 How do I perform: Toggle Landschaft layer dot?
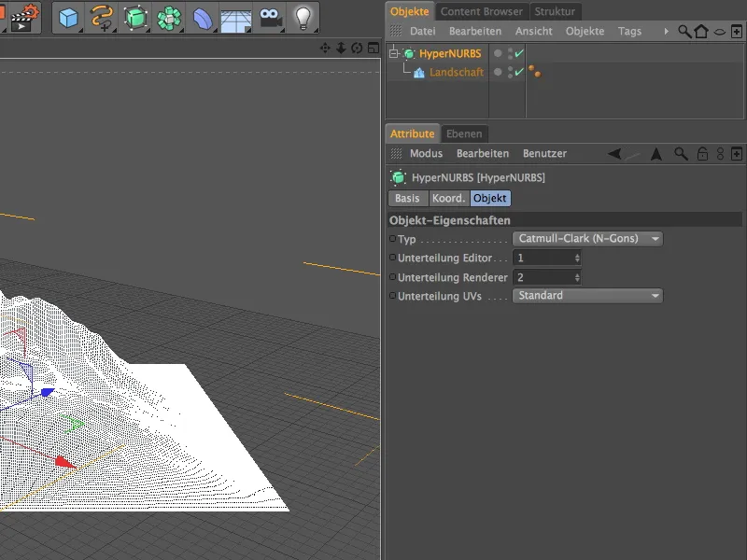click(498, 72)
